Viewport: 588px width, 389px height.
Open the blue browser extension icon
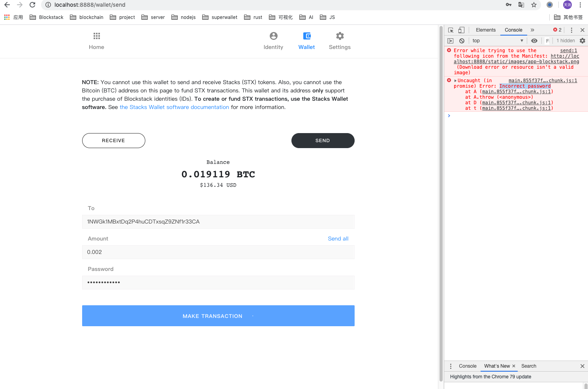pos(550,5)
